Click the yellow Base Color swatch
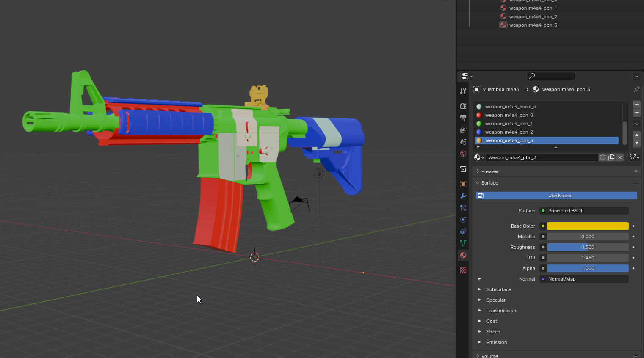644x358 pixels. (588, 226)
